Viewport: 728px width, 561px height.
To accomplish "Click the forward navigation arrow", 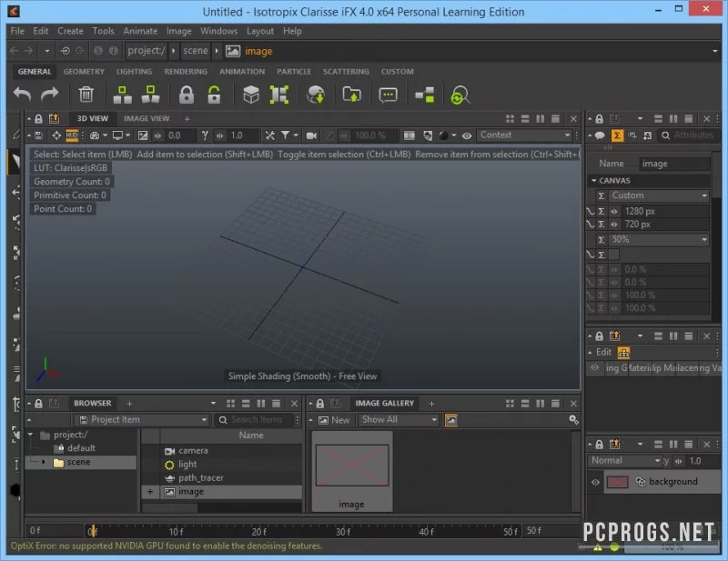I will pyautogui.click(x=29, y=51).
